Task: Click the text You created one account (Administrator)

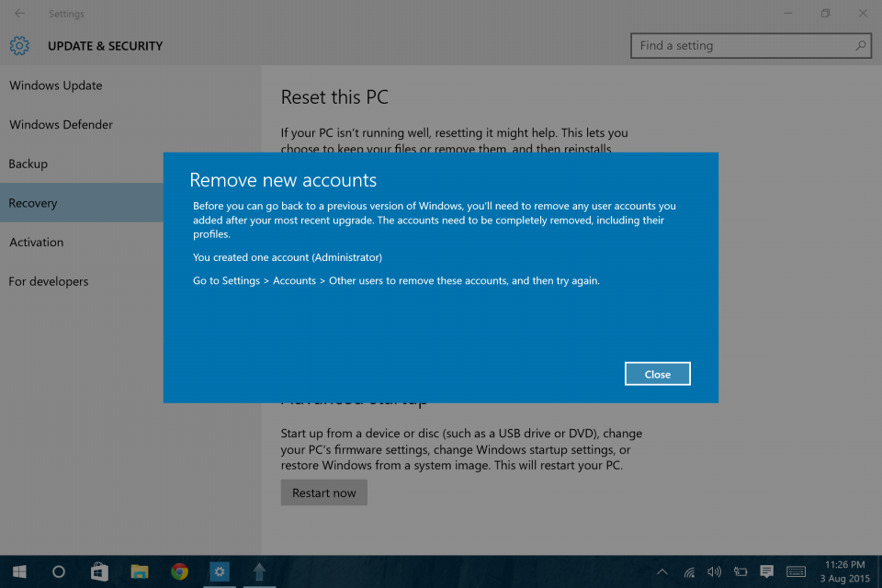Action: (288, 257)
